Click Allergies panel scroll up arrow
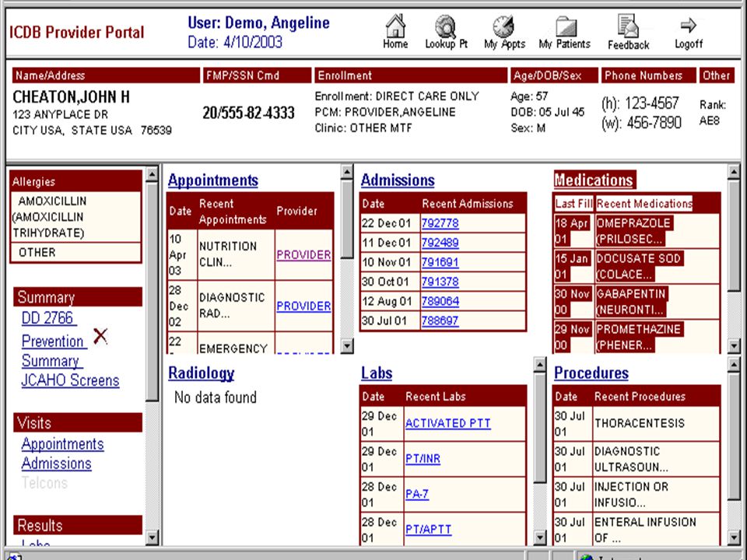The image size is (747, 560). pyautogui.click(x=152, y=174)
